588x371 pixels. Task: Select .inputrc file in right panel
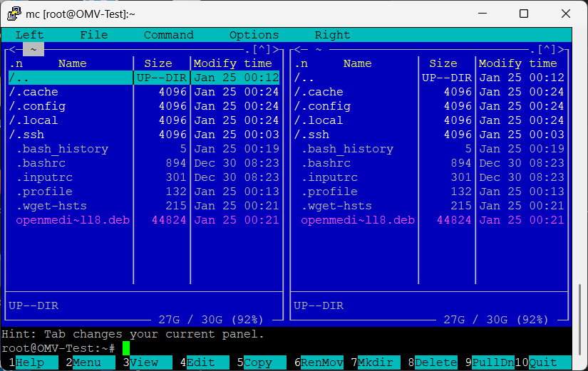(429, 177)
